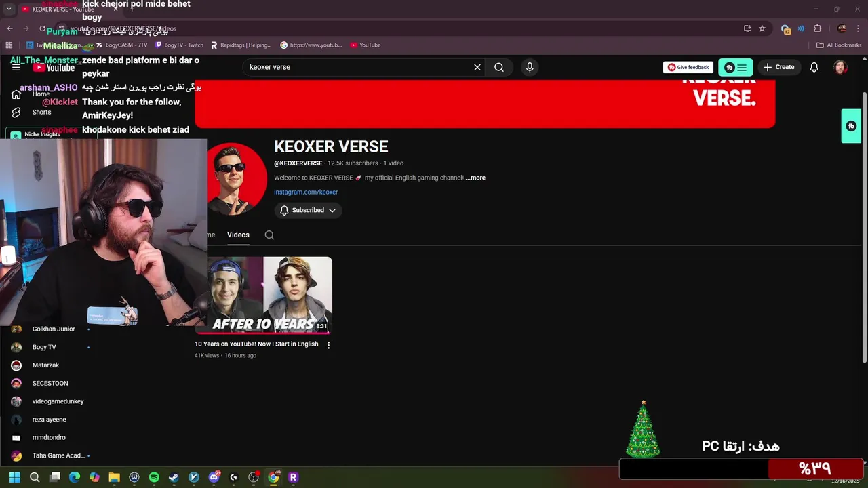868x488 pixels.
Task: Select the channel's Videos tab
Action: click(x=238, y=235)
